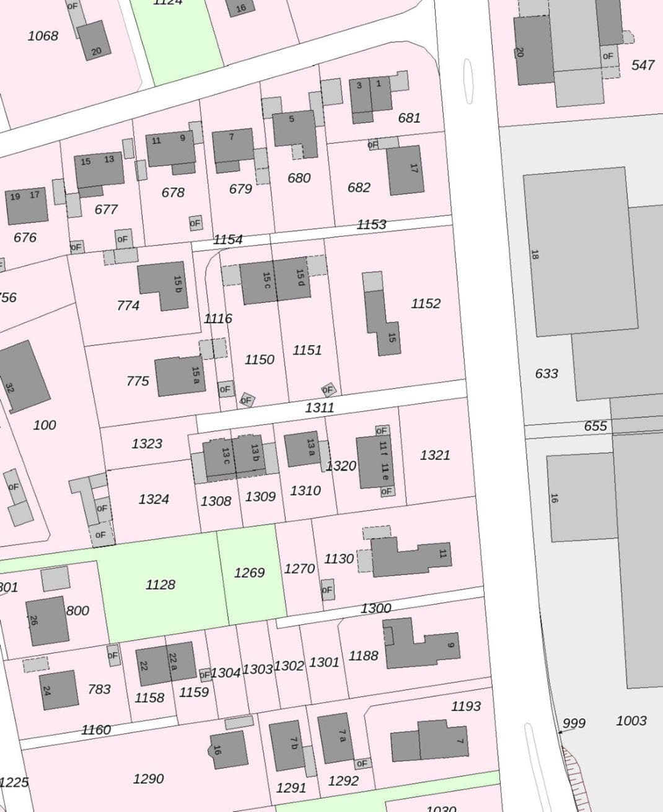Click parcel number 1152 label
The width and height of the screenshot is (663, 812).
pos(426,303)
